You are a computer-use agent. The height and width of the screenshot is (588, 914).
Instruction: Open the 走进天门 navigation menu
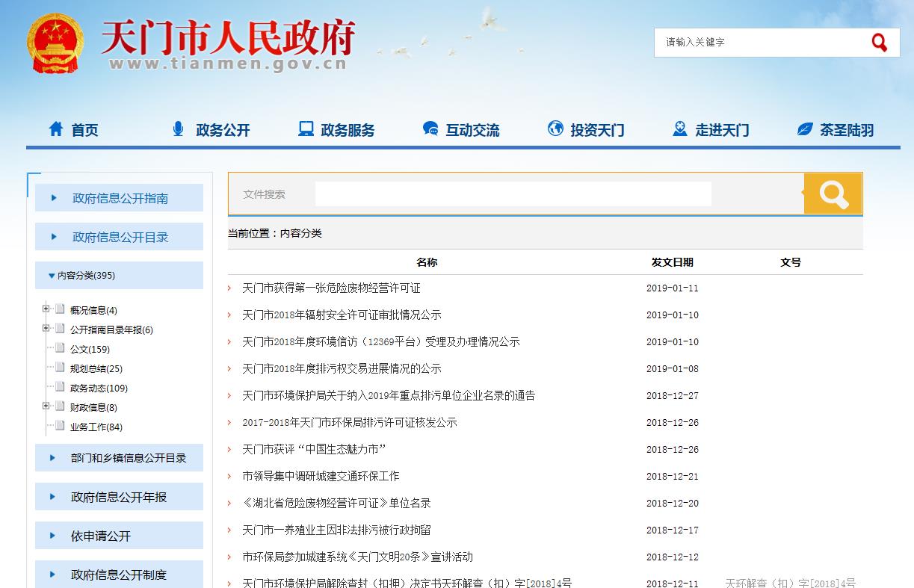coord(721,130)
